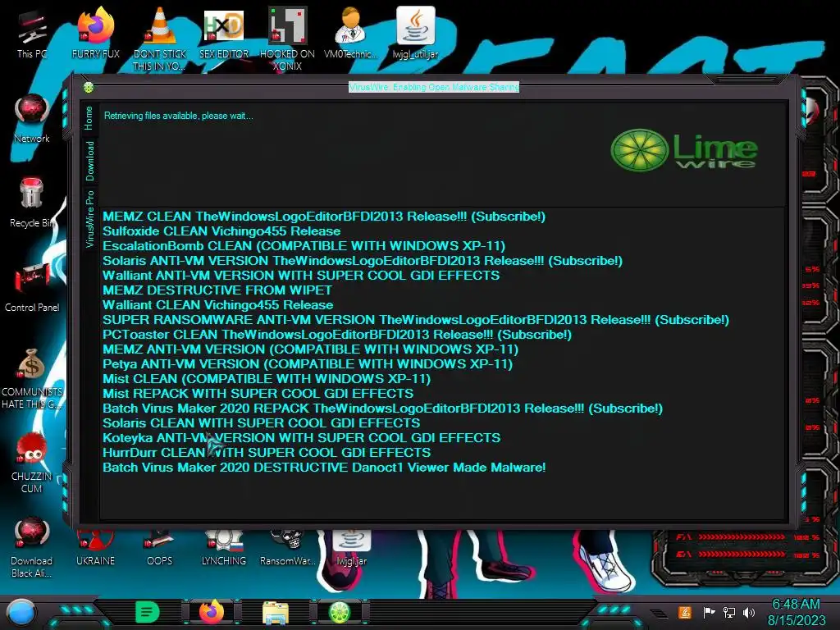The width and height of the screenshot is (840, 630).
Task: Select MEMZ DESTRUCTIVE FROM WIPET
Action: 217,290
